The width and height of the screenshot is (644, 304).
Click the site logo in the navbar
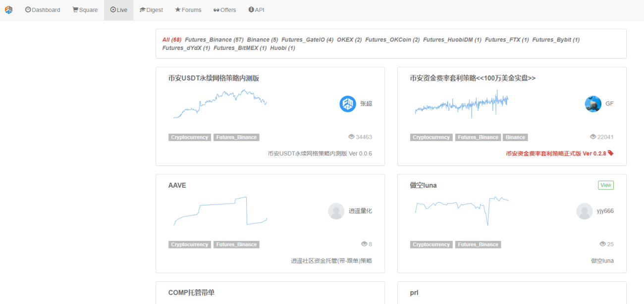[x=8, y=10]
